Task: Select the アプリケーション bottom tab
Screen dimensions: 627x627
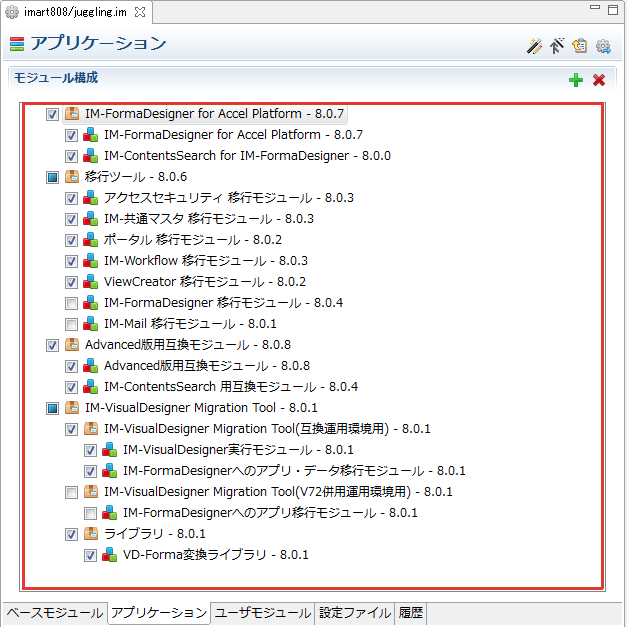Action: (x=159, y=613)
